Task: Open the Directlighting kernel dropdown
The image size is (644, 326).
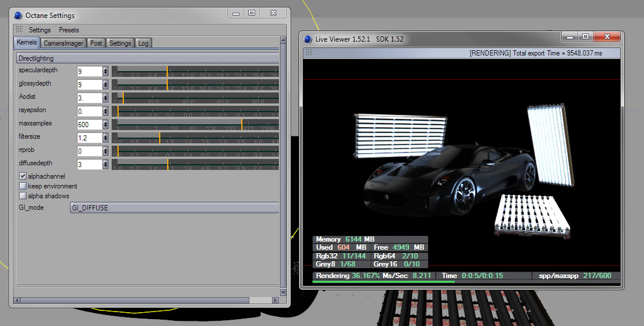Action: [x=148, y=58]
